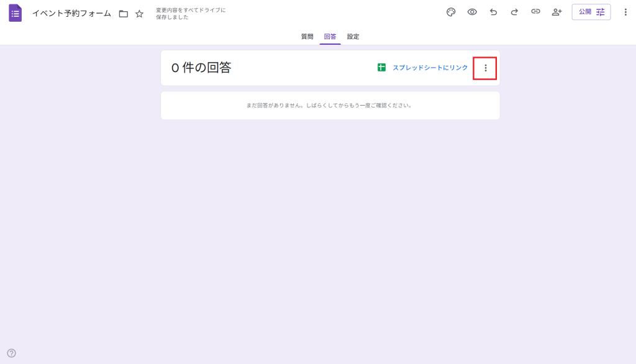This screenshot has height=364, width=636.
Task: Click the 公開 publish button
Action: click(x=591, y=12)
